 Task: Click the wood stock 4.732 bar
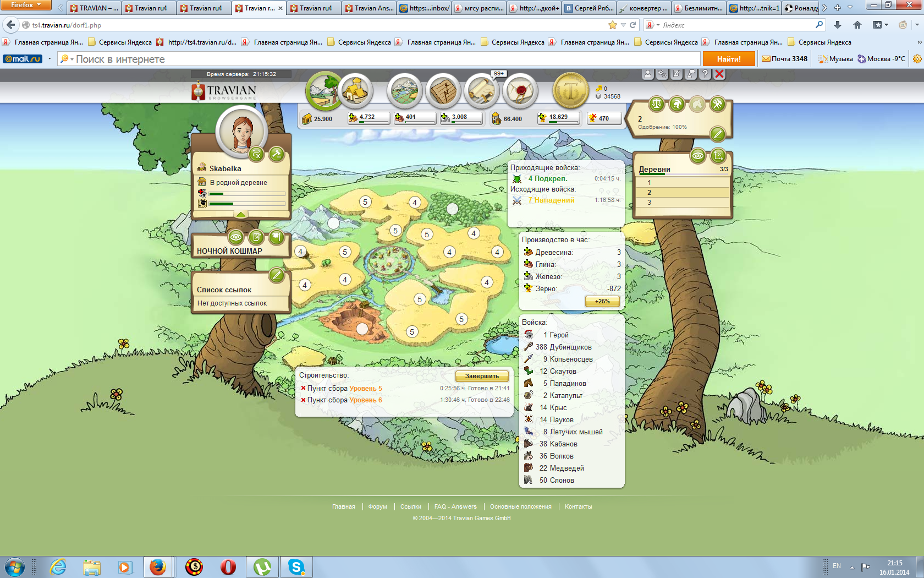point(368,118)
